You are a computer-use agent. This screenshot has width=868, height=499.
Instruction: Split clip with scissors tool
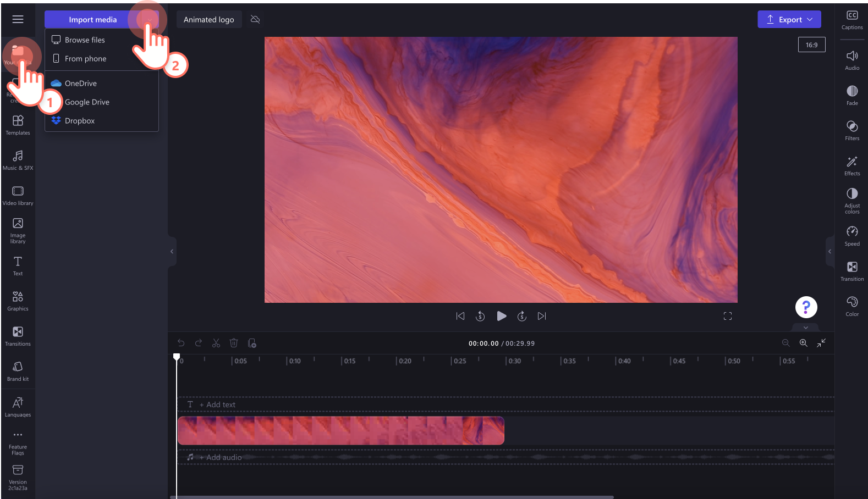(x=216, y=343)
